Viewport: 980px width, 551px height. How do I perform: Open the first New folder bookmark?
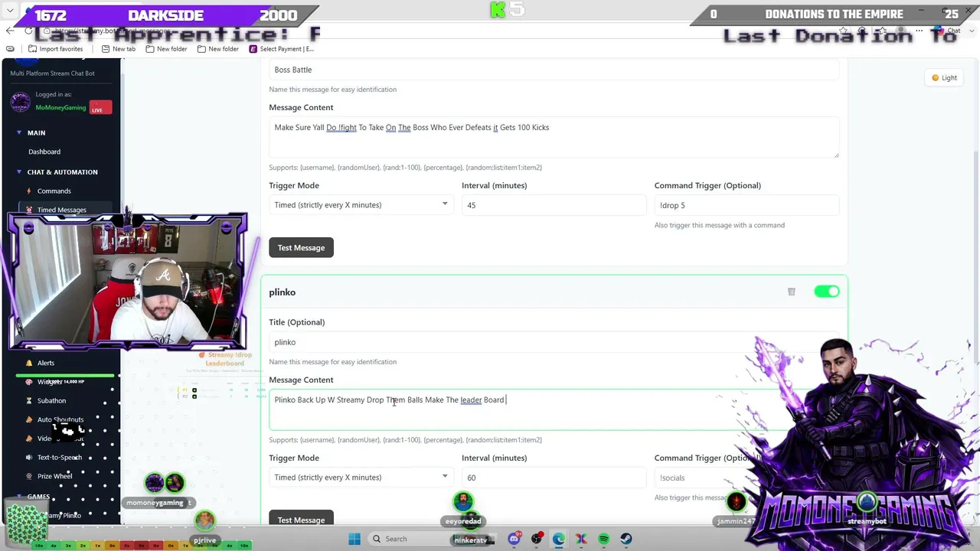(x=166, y=49)
